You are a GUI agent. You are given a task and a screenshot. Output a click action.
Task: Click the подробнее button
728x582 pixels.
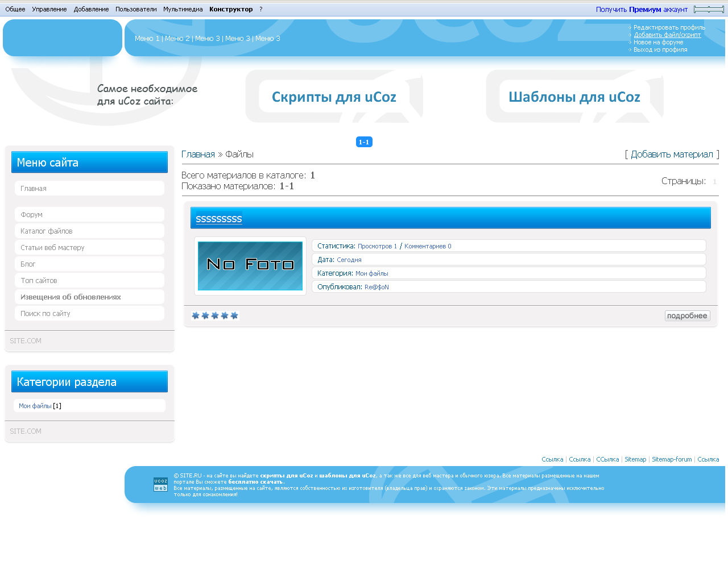[x=687, y=315]
